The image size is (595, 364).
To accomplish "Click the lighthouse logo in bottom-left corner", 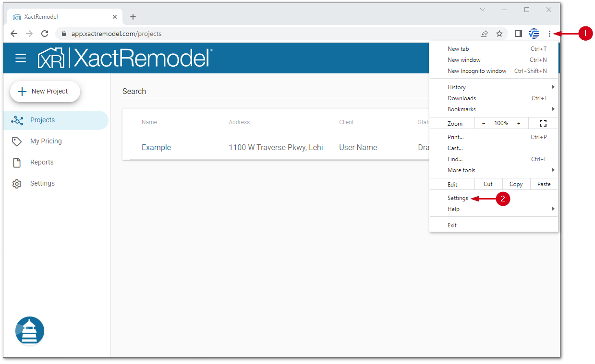I will pos(29,330).
